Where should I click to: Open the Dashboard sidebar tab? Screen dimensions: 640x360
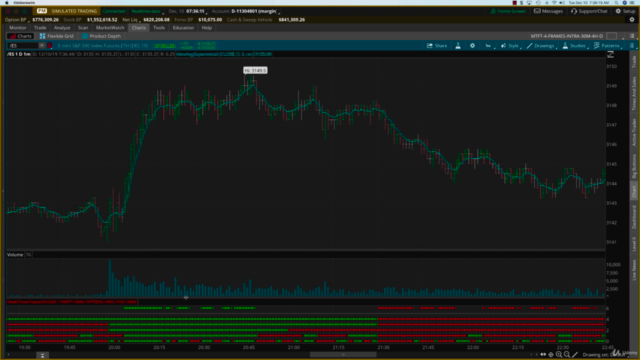tap(634, 217)
